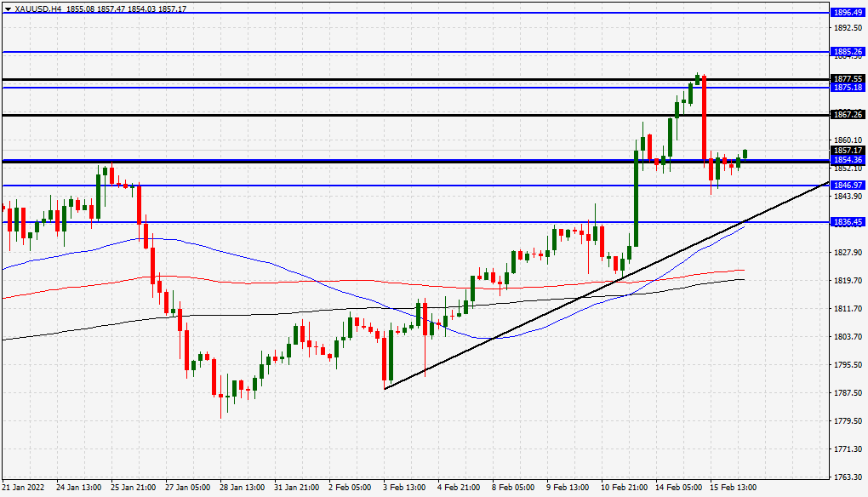Click the 1779.50 price scale value
This screenshot has width=868, height=497.
click(x=848, y=421)
